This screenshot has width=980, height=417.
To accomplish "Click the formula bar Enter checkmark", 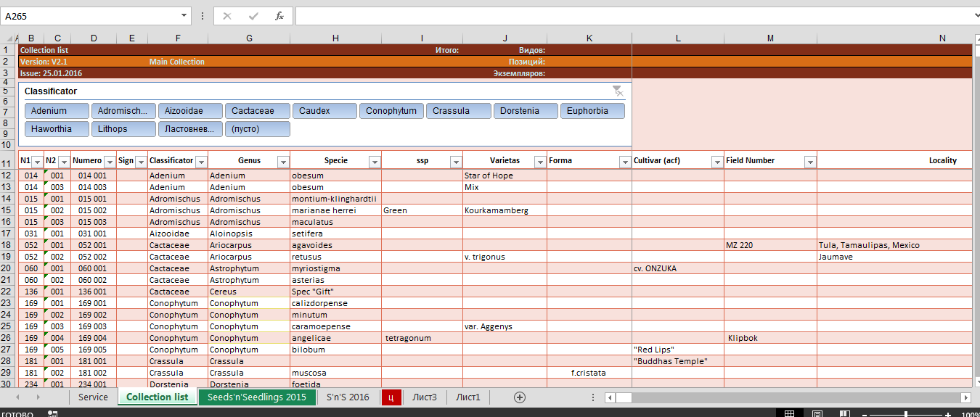I will tap(253, 16).
